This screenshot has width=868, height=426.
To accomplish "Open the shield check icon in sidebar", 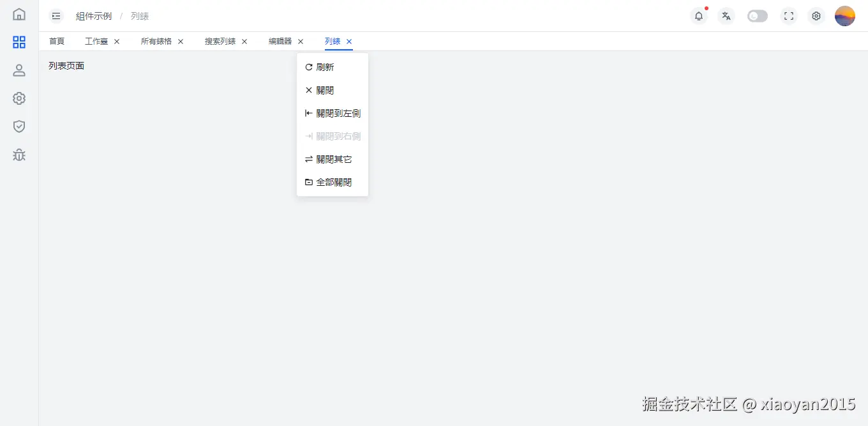I will click(x=19, y=126).
